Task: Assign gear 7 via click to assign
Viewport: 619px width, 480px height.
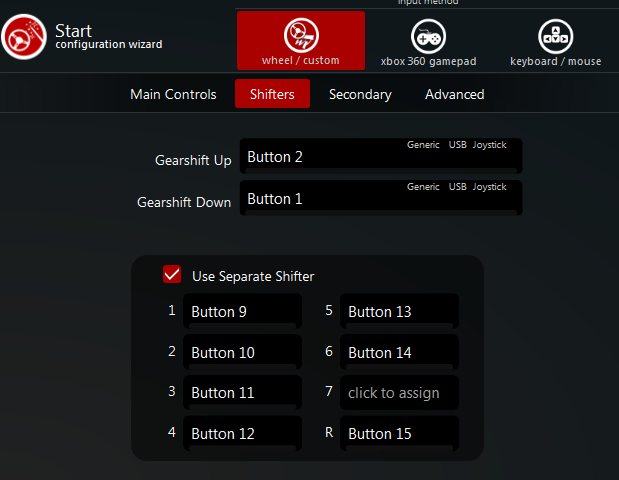Action: coord(399,392)
